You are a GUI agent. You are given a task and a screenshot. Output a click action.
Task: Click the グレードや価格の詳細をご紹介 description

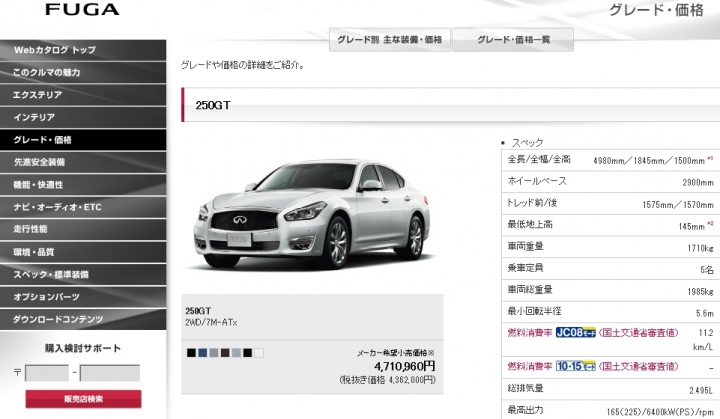[x=243, y=65]
